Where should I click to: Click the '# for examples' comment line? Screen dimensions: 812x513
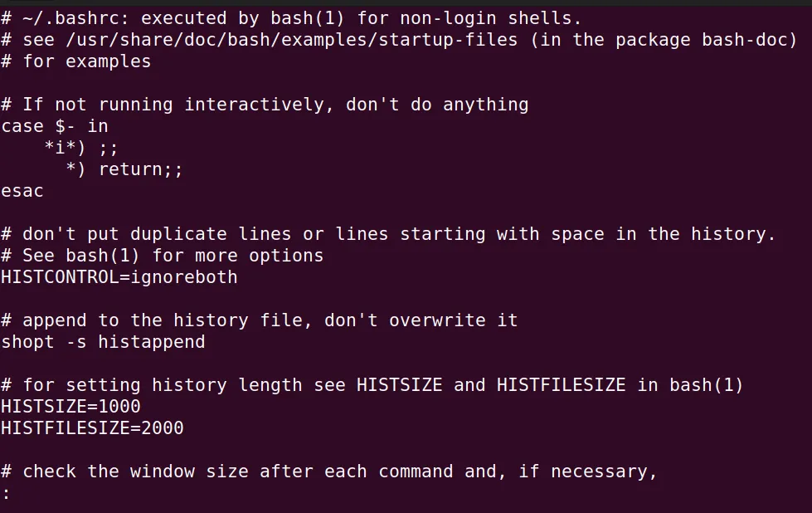coord(76,61)
